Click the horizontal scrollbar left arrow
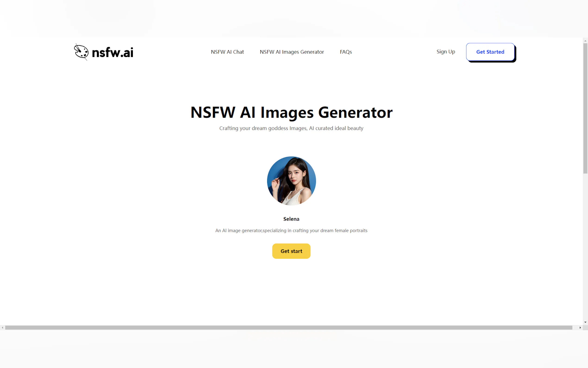588x368 pixels. [3, 328]
